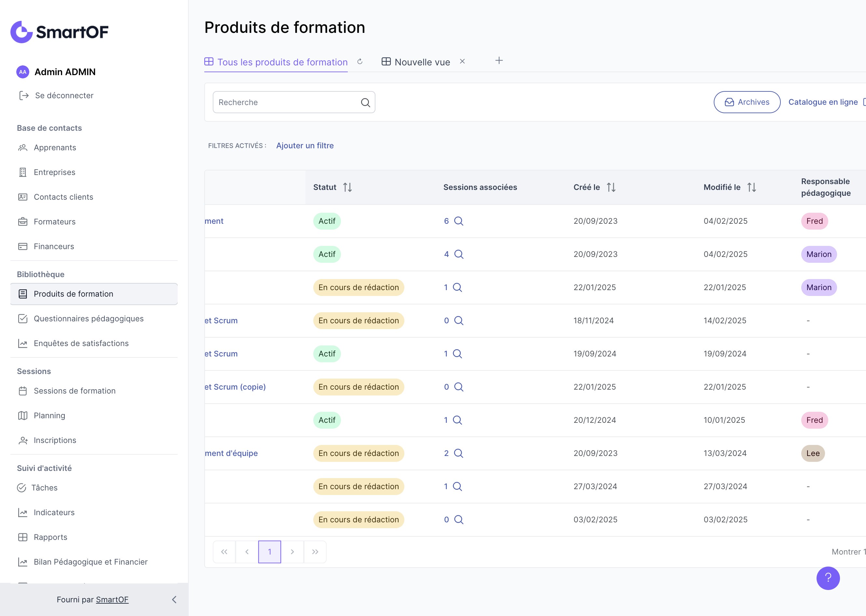This screenshot has width=866, height=616.
Task: Go to last page with double arrow
Action: [315, 552]
